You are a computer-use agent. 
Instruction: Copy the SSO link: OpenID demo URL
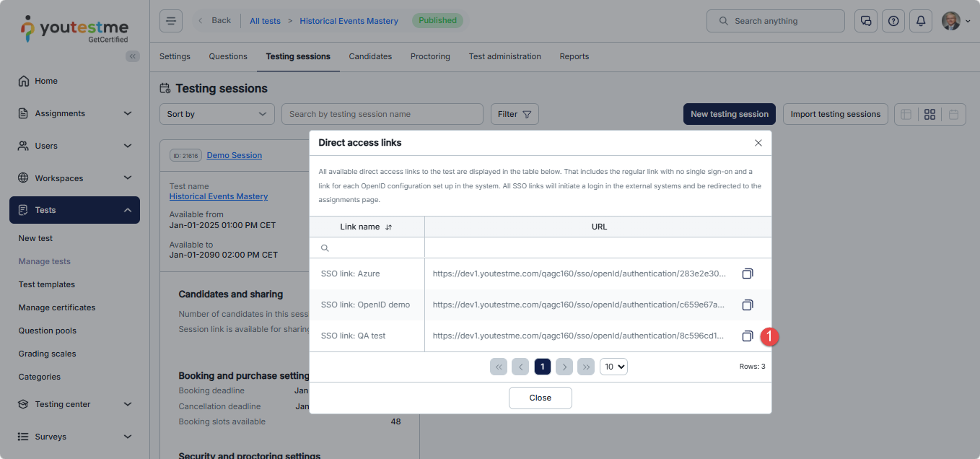tap(748, 305)
